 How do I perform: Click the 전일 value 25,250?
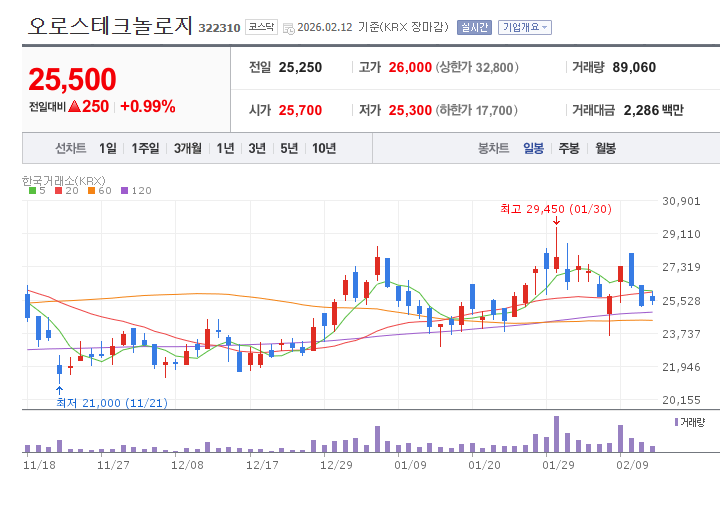(x=300, y=68)
